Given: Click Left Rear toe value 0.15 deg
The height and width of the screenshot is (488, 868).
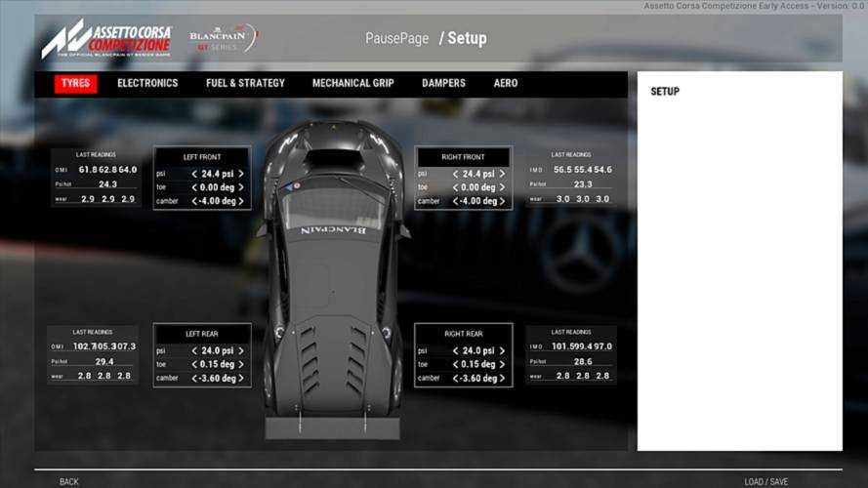Looking at the screenshot, I should coord(218,365).
